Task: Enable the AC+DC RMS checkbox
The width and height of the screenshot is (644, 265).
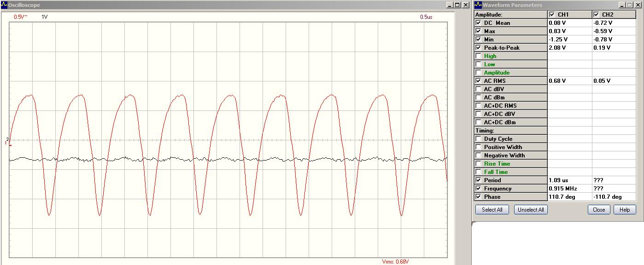Action: pyautogui.click(x=478, y=105)
